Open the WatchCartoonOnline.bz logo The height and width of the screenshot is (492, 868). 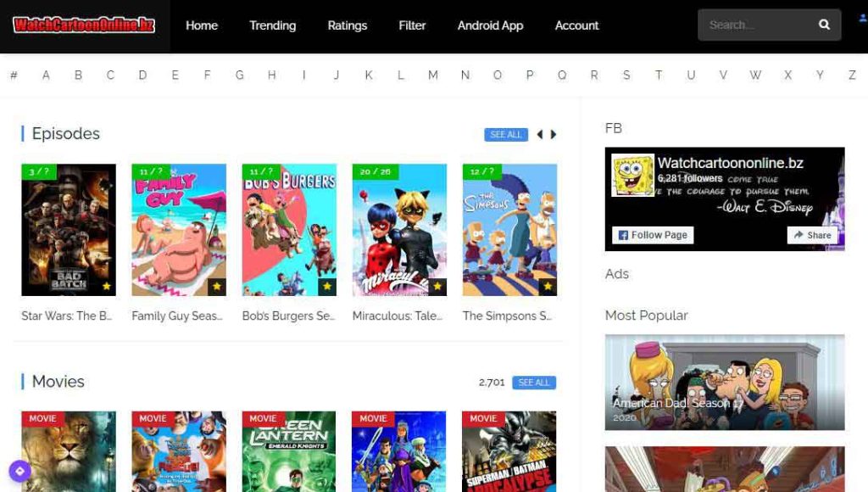pos(84,25)
